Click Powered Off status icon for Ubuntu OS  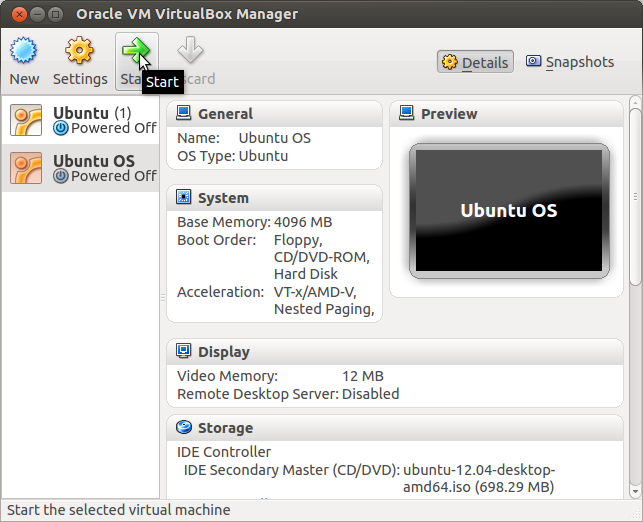[x=61, y=176]
